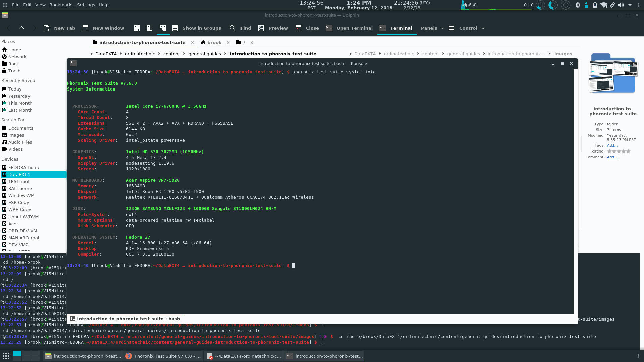
Task: Click the Forward navigation arrow in Dolphin
Action: (34, 28)
